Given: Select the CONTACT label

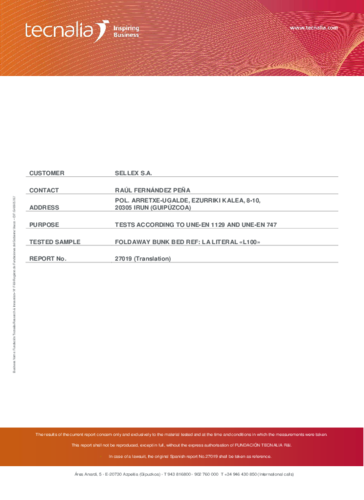Looking at the screenshot, I should (x=44, y=190).
